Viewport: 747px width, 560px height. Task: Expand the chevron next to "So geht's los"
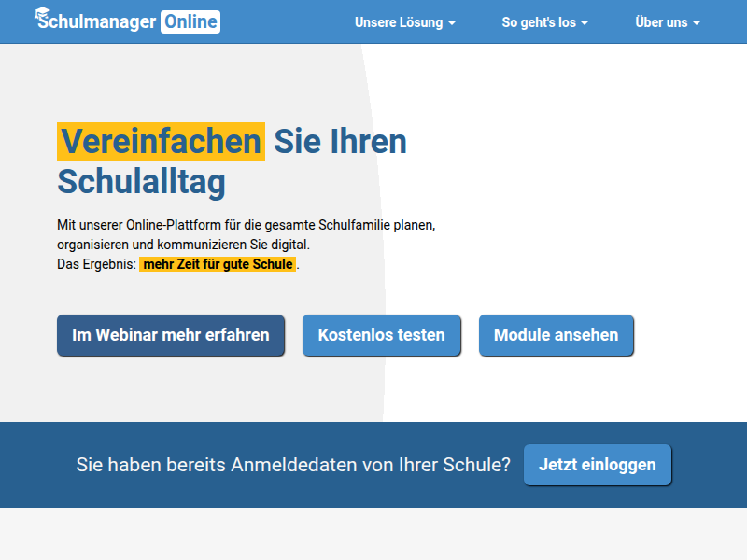(584, 23)
